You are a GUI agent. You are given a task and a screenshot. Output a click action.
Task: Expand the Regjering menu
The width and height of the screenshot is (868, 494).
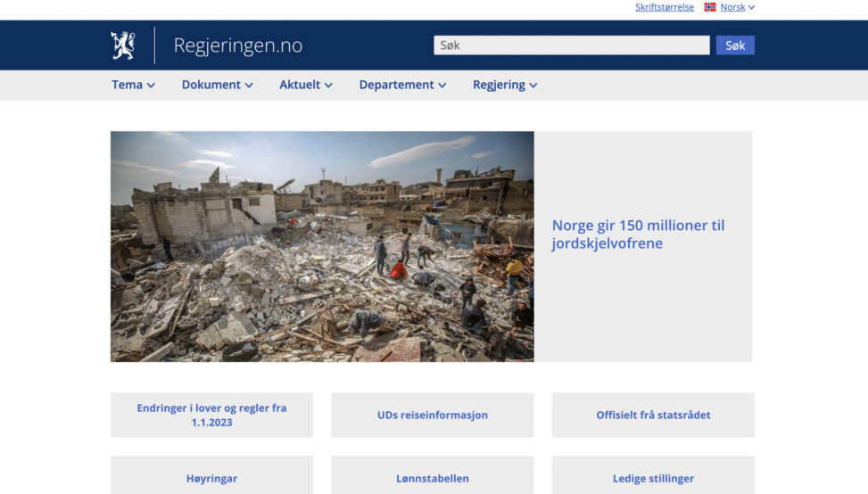[x=505, y=85]
